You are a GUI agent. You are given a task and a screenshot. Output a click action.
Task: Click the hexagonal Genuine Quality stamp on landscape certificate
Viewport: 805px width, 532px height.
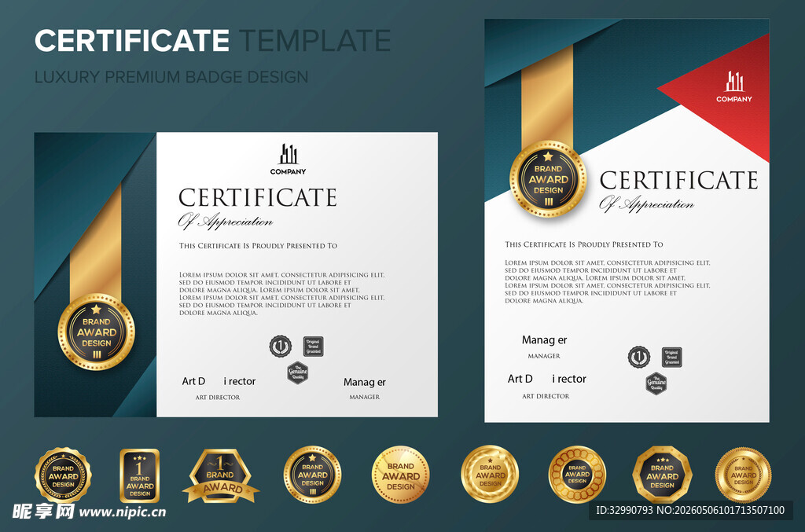pyautogui.click(x=298, y=372)
